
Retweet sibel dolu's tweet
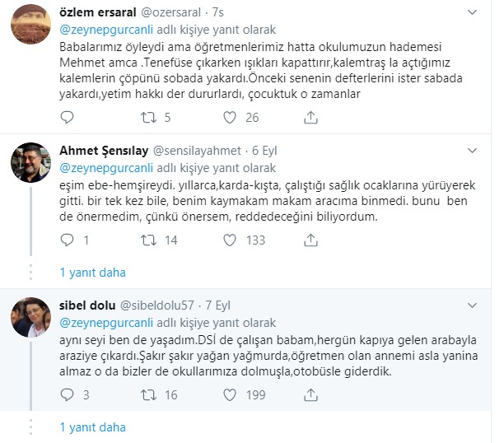pyautogui.click(x=150, y=394)
